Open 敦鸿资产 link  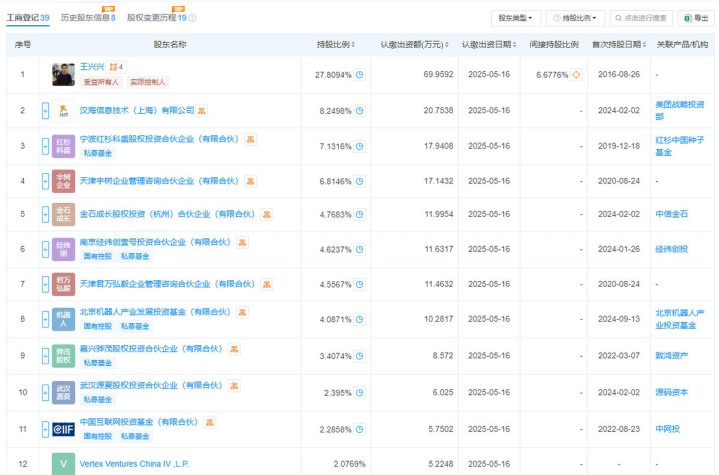coord(671,355)
